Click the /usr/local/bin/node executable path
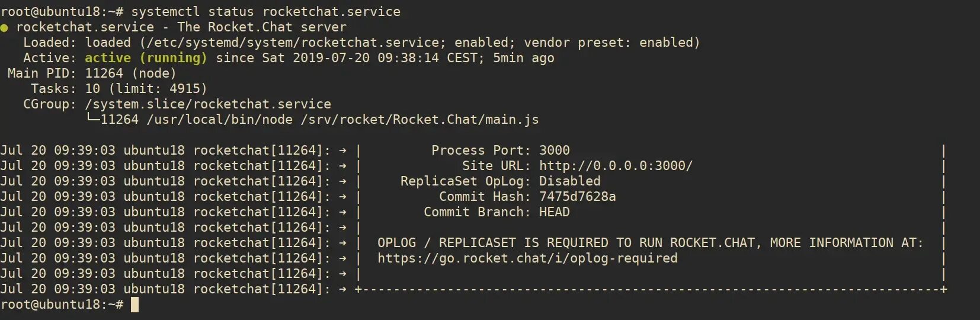Image resolution: width=980 pixels, height=320 pixels. (219, 120)
